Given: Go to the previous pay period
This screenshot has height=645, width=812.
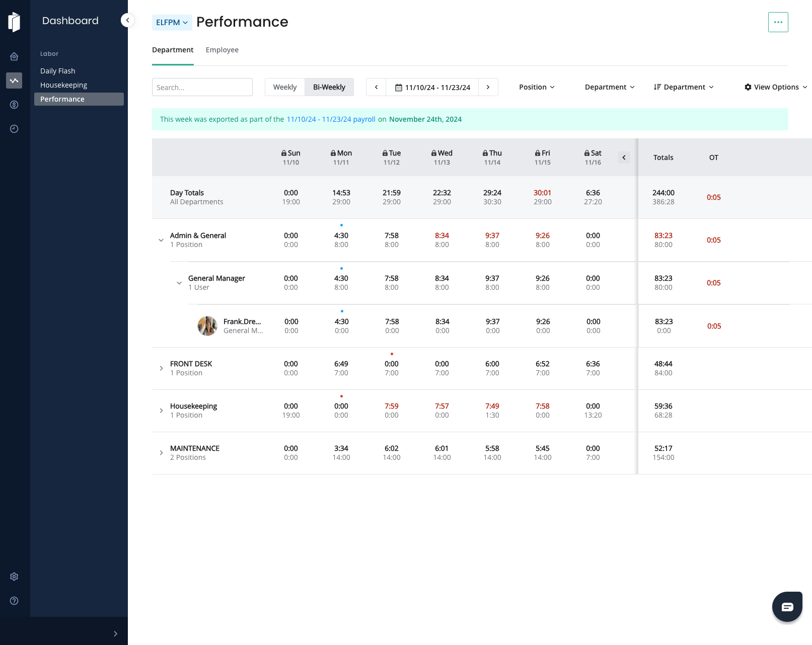Looking at the screenshot, I should [376, 87].
